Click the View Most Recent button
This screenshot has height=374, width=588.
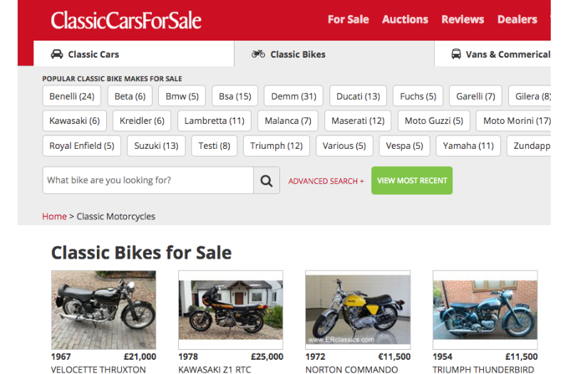pos(412,180)
